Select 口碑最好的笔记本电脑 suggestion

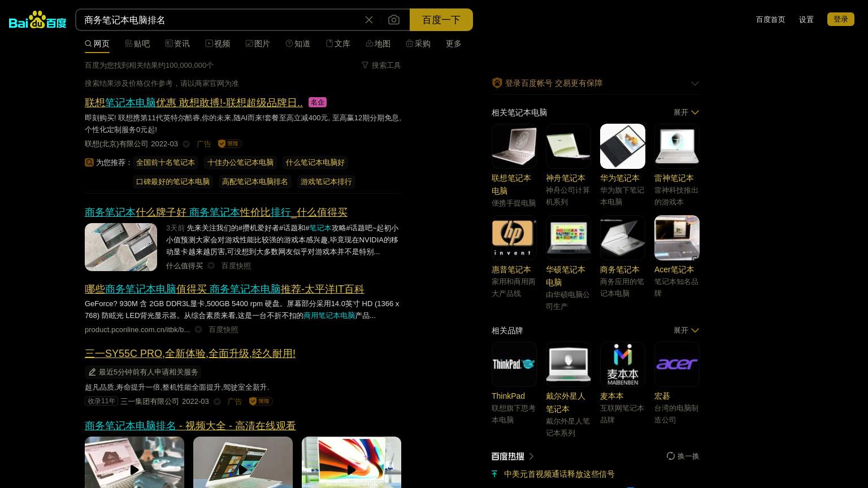173,182
